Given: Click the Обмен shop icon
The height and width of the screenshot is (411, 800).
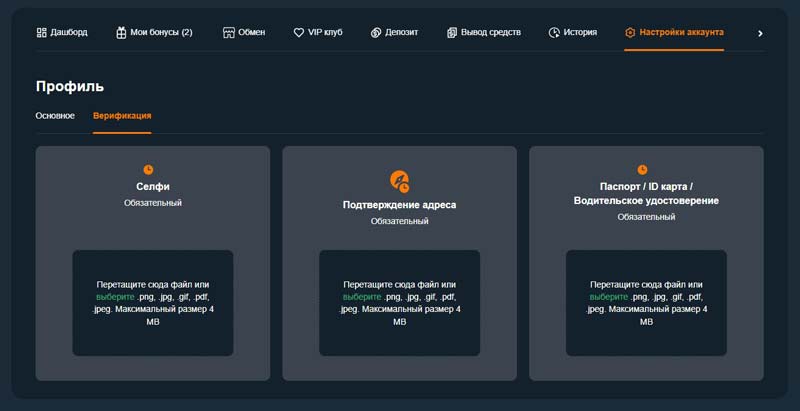Looking at the screenshot, I should [229, 33].
